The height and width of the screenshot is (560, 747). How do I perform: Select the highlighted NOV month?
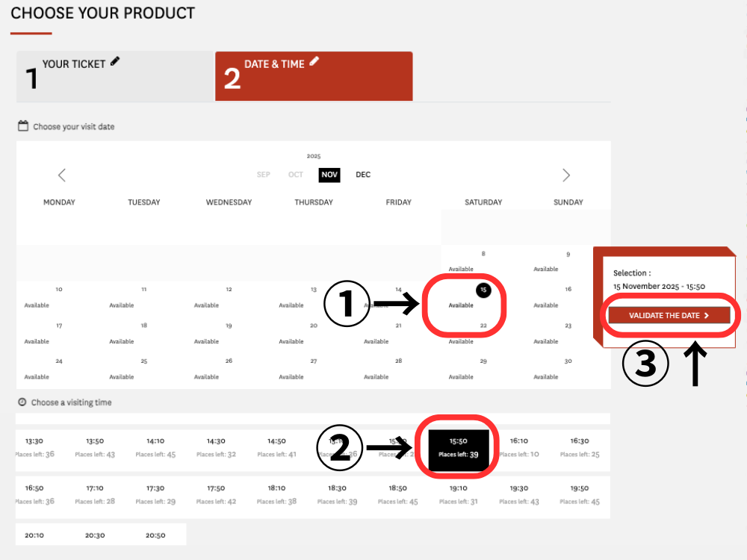pyautogui.click(x=329, y=175)
